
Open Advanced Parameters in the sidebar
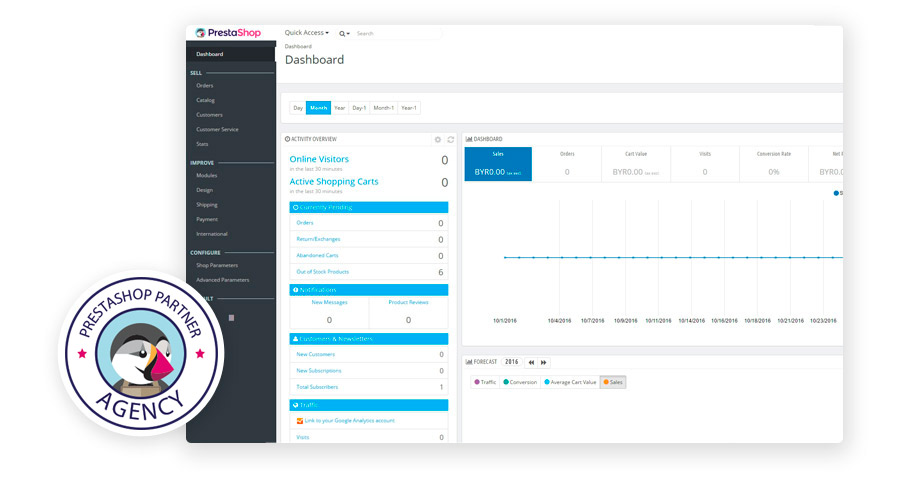pyautogui.click(x=223, y=280)
